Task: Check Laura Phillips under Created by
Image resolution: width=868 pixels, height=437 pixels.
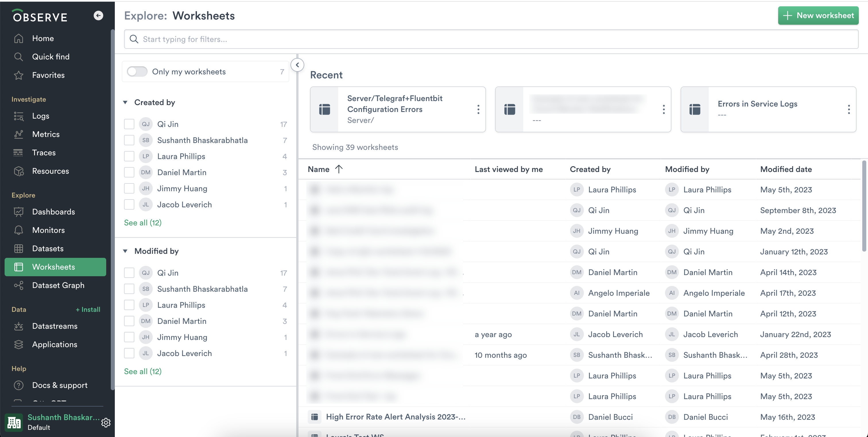Action: (129, 156)
